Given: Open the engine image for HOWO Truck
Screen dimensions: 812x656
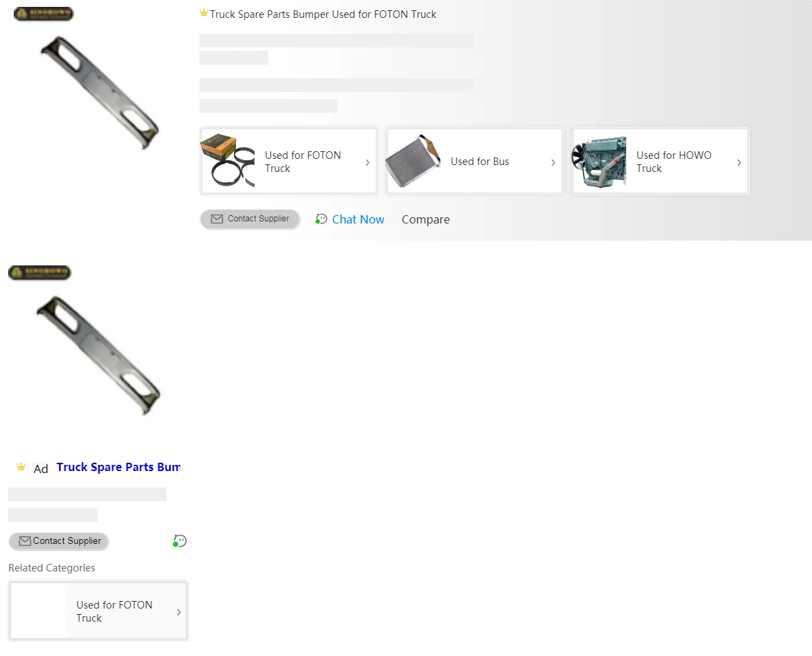Looking at the screenshot, I should (599, 162).
